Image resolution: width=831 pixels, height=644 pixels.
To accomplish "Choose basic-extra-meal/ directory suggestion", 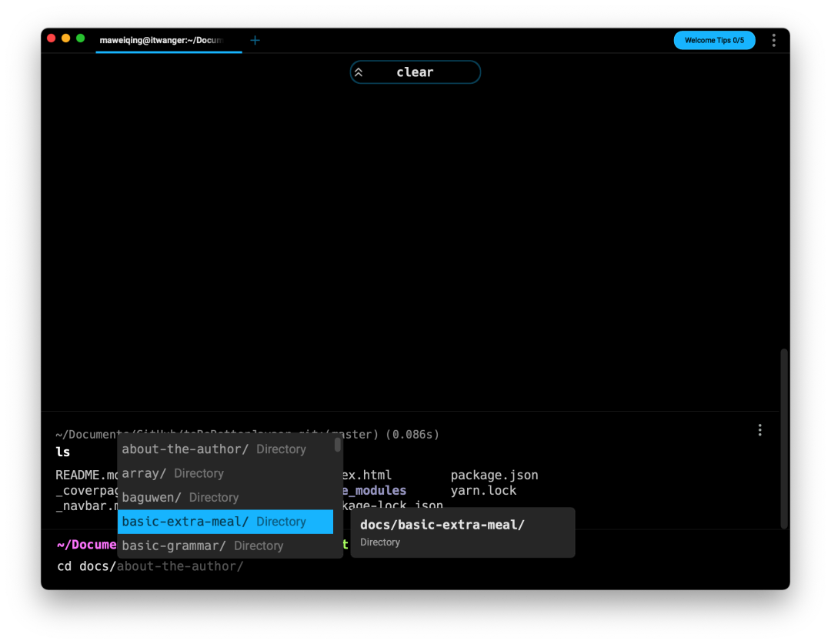I will pos(225,522).
